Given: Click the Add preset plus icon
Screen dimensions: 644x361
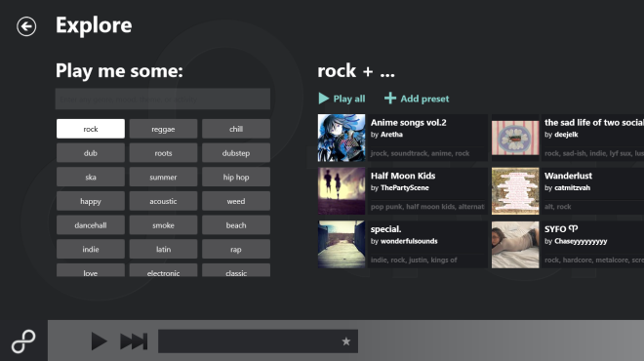Looking at the screenshot, I should (x=389, y=99).
